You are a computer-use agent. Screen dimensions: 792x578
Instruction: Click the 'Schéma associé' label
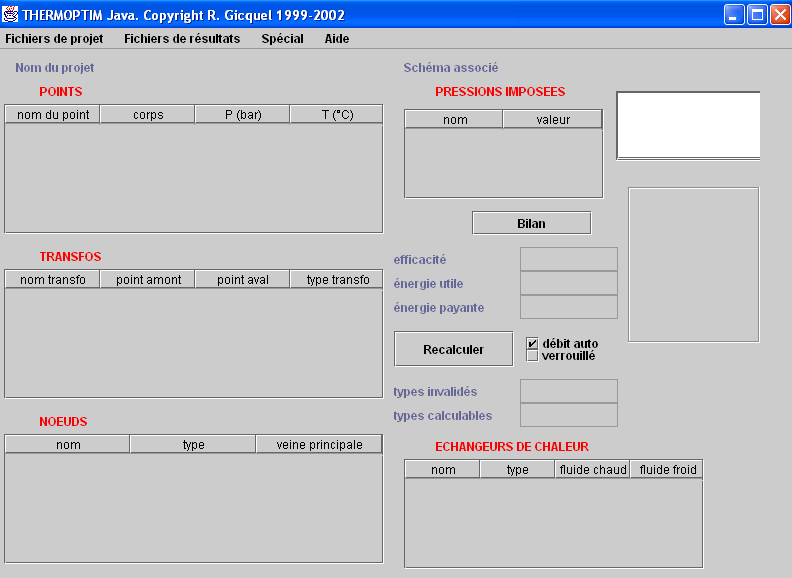451,68
